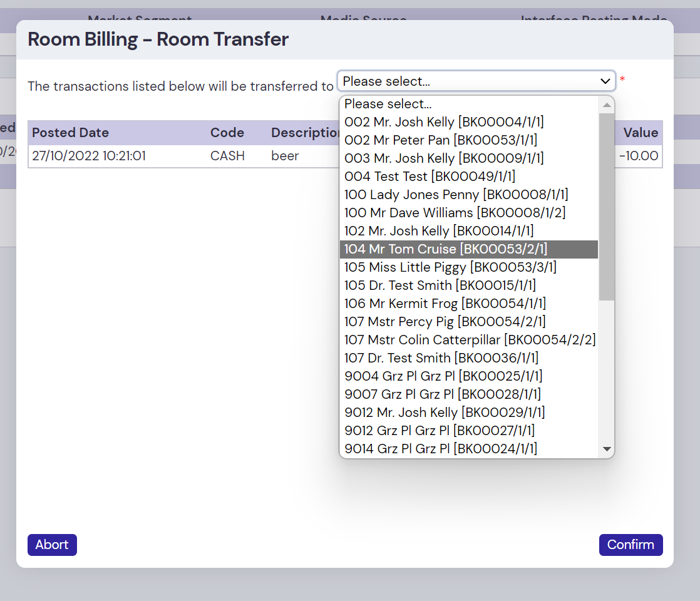Click the Please select... placeholder option
The height and width of the screenshot is (601, 700).
(x=388, y=104)
